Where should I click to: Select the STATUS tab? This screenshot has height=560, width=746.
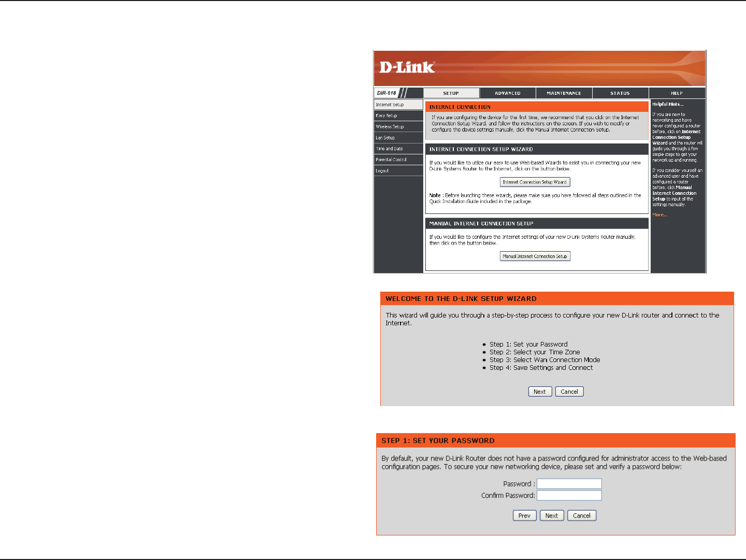tap(620, 93)
